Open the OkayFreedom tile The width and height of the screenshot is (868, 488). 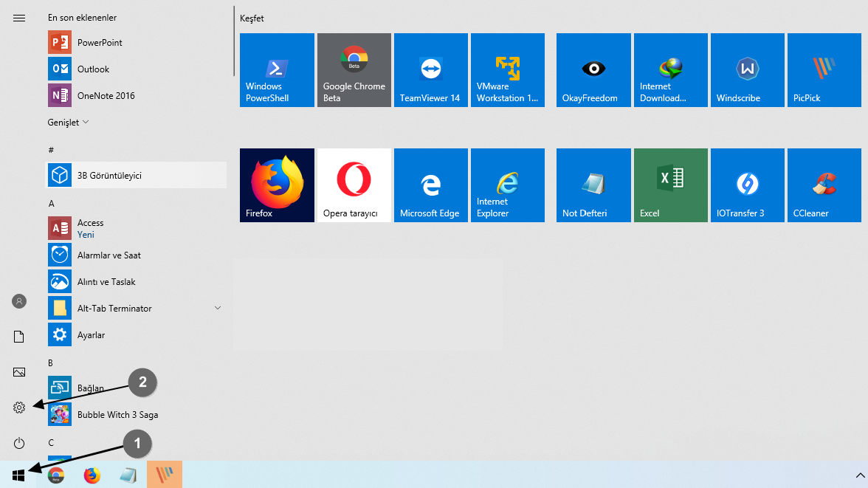pos(593,70)
